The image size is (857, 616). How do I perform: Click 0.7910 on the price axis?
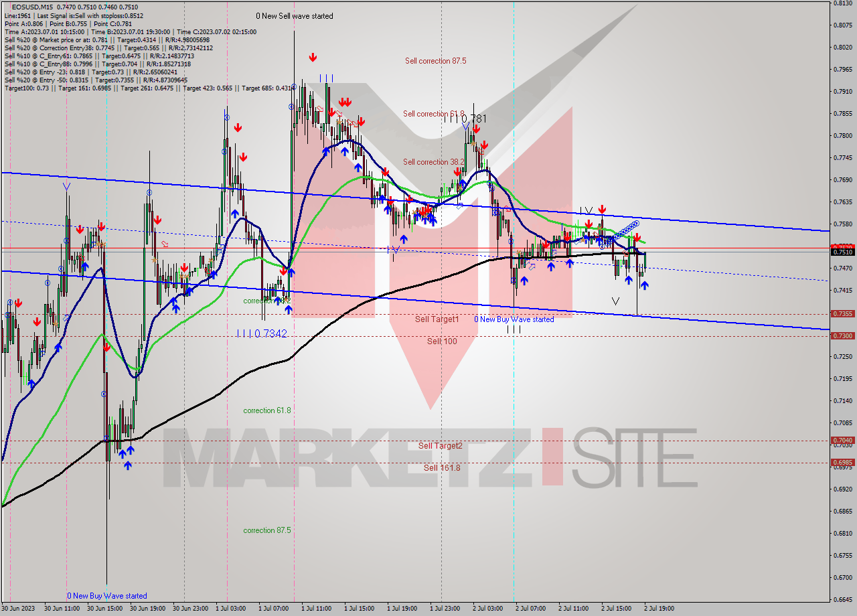(x=842, y=92)
